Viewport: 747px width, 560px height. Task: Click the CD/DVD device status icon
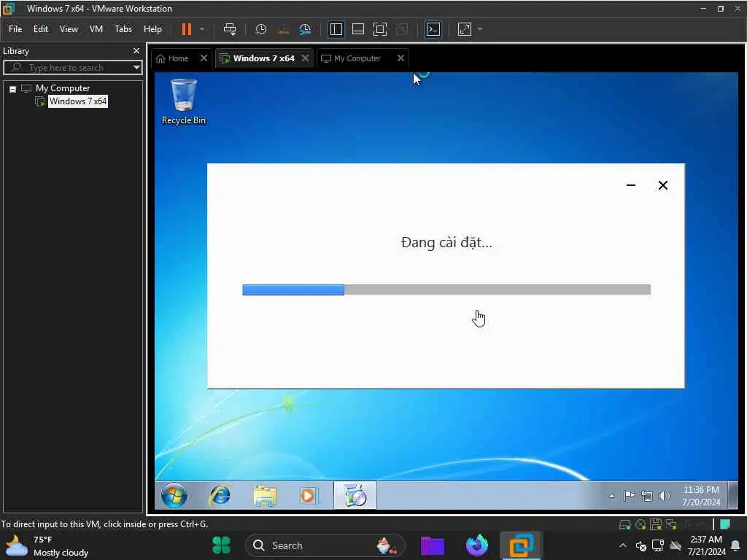point(640,525)
